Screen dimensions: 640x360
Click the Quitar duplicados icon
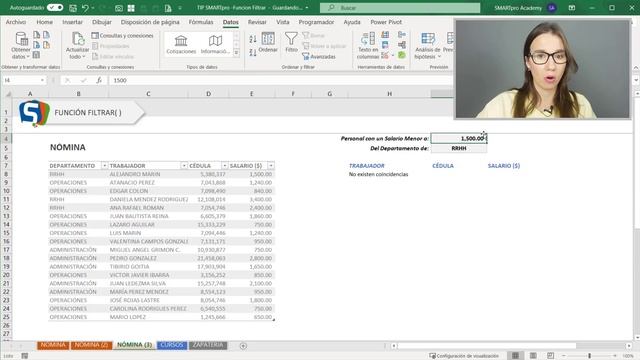click(x=385, y=45)
